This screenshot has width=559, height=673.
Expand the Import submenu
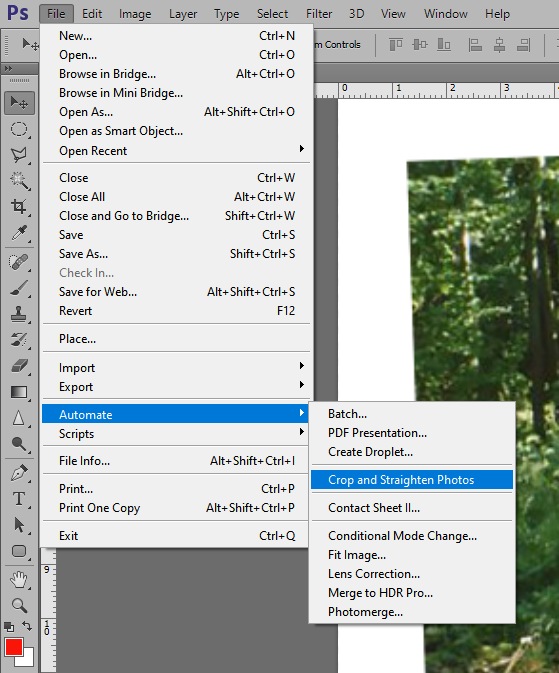[x=176, y=367]
